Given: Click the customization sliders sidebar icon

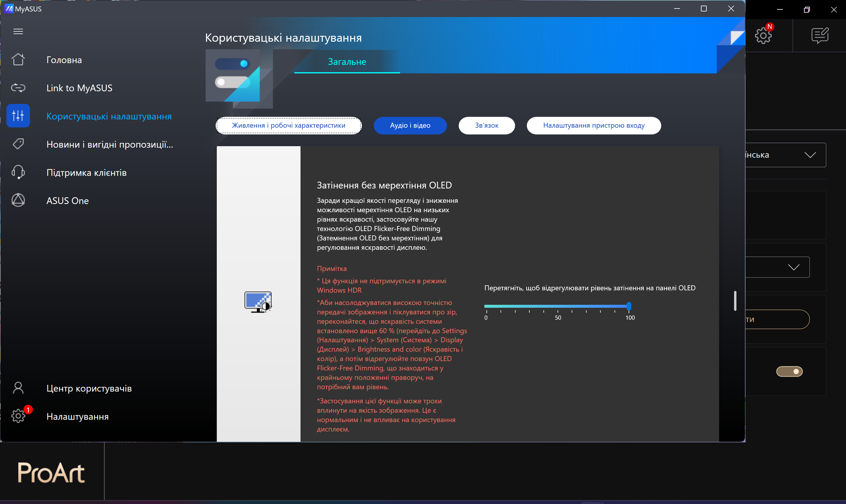Looking at the screenshot, I should tap(18, 116).
